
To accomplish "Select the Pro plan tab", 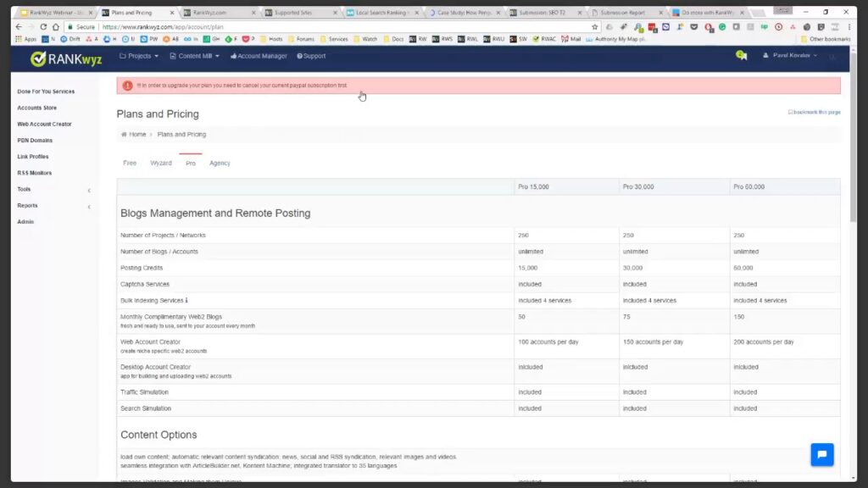I will 191,164.
